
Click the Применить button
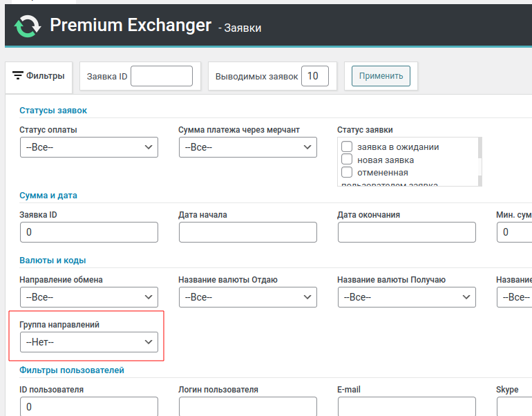pyautogui.click(x=381, y=76)
